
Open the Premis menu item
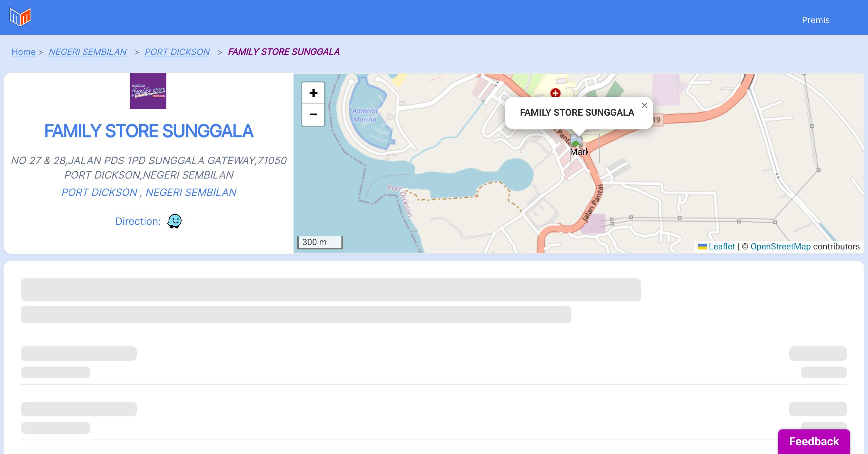point(816,20)
